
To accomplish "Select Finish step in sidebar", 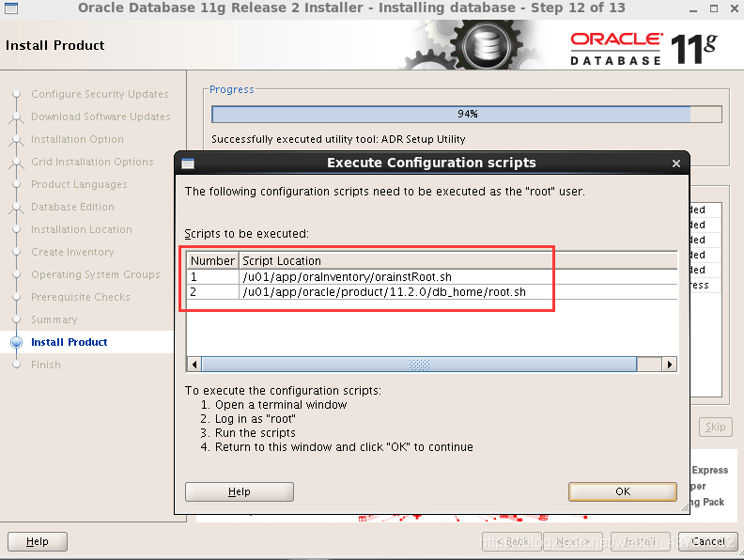I will (46, 365).
